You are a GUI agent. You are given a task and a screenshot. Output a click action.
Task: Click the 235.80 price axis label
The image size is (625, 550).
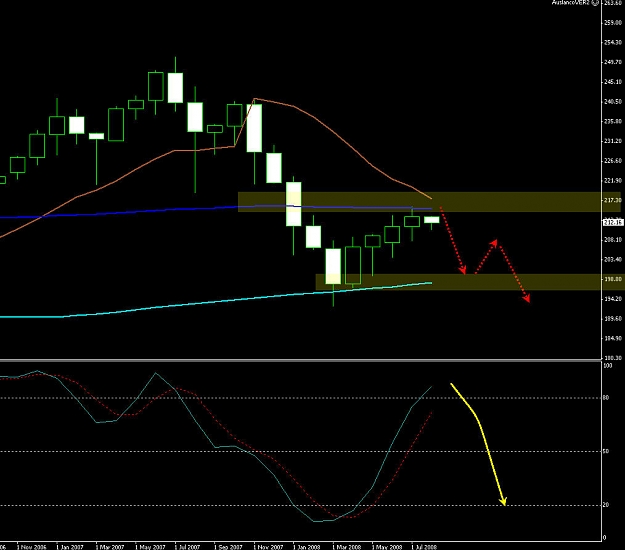613,121
